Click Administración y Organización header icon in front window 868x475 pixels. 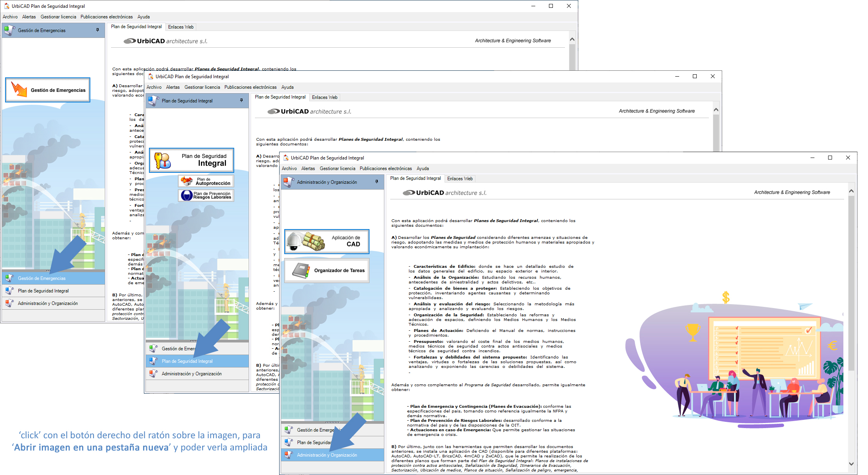coord(289,182)
